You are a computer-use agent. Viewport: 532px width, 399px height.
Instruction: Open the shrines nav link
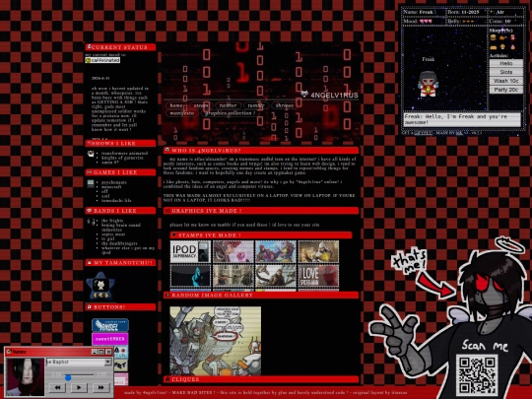pos(285,105)
